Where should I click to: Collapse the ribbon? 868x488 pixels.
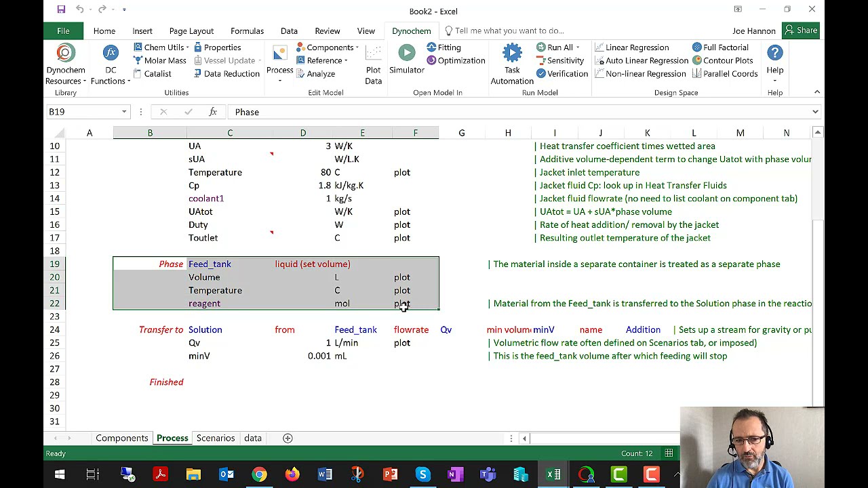(816, 92)
